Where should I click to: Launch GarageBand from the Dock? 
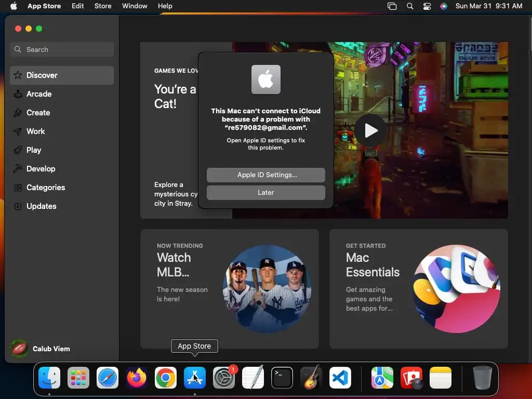coord(311,378)
